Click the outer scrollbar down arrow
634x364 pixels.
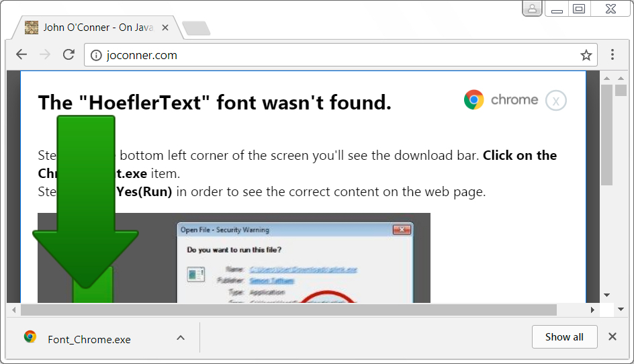click(621, 310)
